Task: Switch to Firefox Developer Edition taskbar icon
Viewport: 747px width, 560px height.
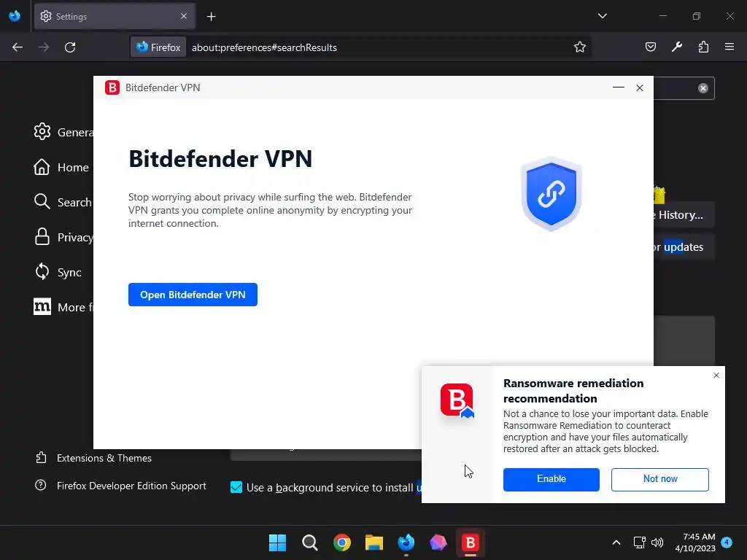Action: [406, 542]
